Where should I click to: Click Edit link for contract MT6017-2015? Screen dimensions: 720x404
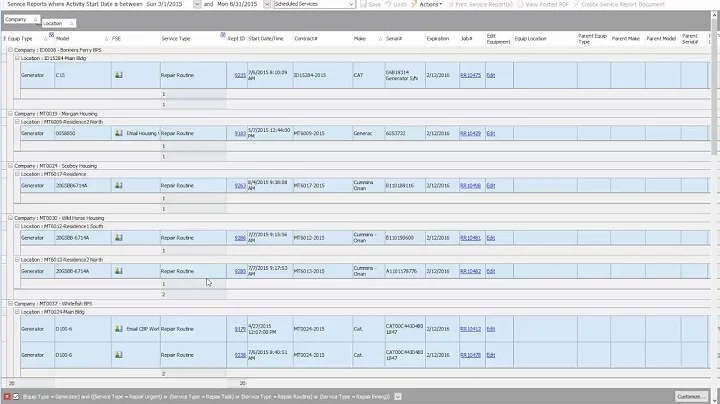(491, 186)
